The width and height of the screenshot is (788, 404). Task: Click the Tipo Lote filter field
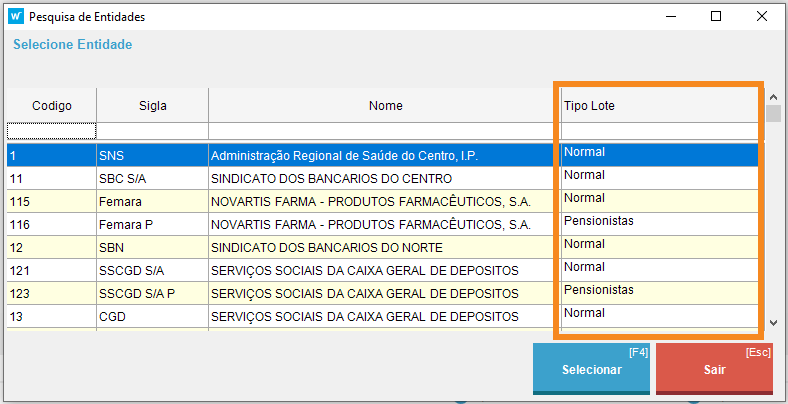[x=659, y=131]
